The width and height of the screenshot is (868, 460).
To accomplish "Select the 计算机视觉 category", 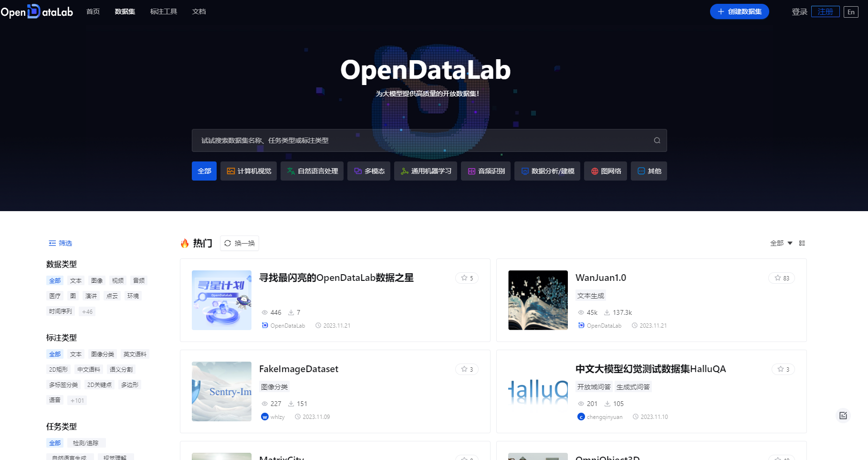I will click(x=249, y=171).
